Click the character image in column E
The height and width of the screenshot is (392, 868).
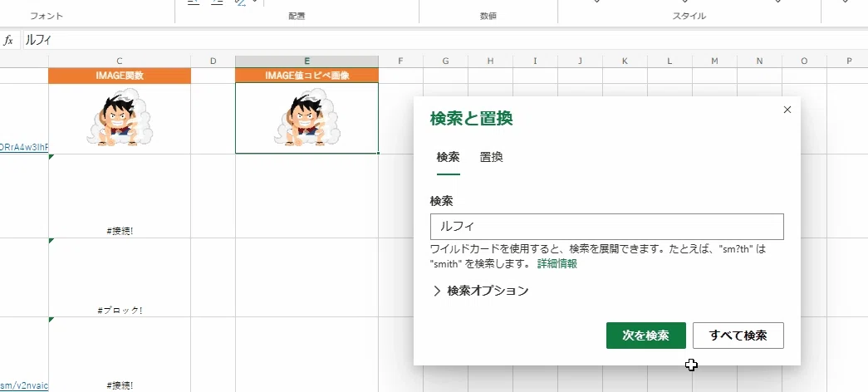click(307, 117)
